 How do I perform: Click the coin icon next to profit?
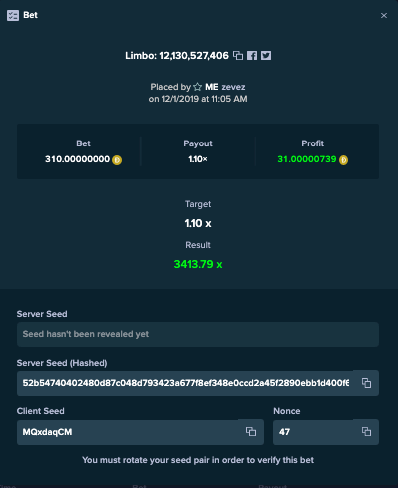pos(343,160)
